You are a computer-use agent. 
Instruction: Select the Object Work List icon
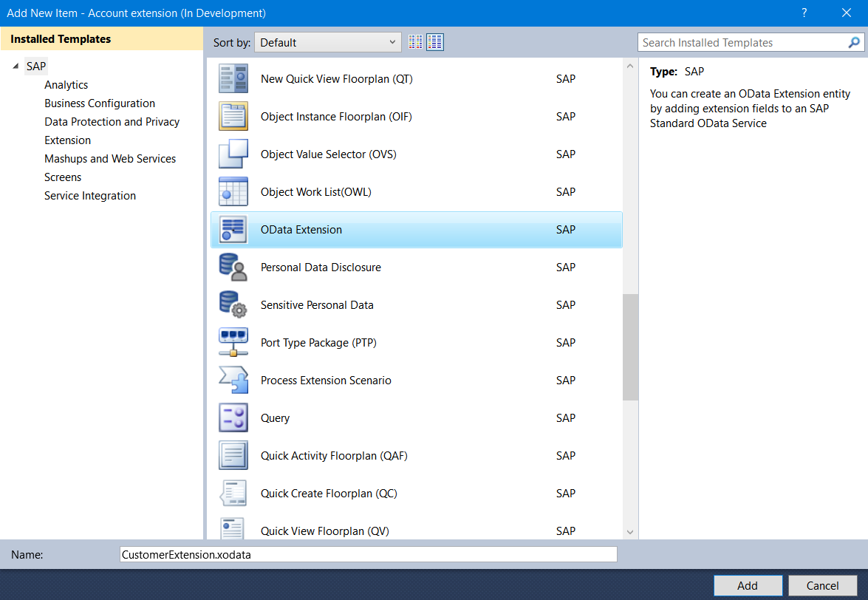[x=233, y=192]
